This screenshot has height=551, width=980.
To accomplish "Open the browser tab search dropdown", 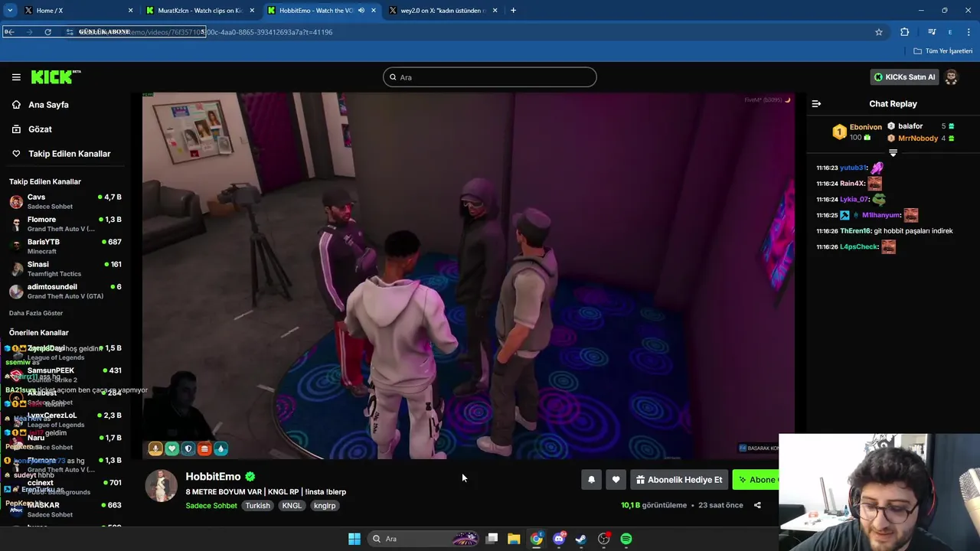I will click(x=9, y=11).
